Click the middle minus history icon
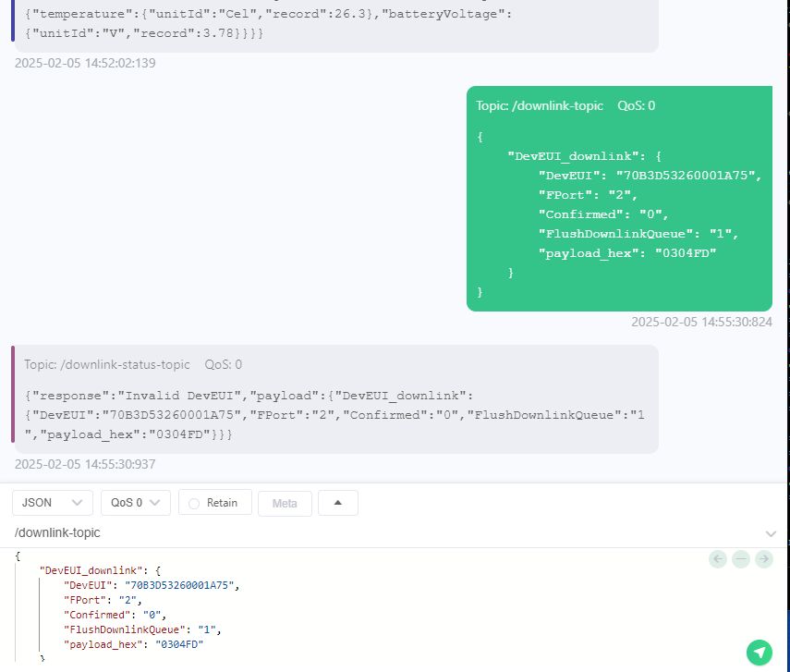The image size is (790, 672). (740, 558)
